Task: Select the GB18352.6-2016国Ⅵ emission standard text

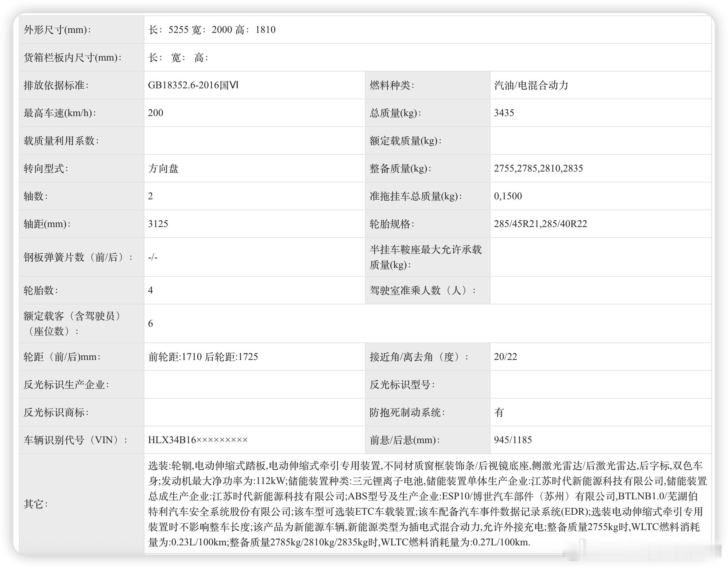Action: [x=193, y=85]
